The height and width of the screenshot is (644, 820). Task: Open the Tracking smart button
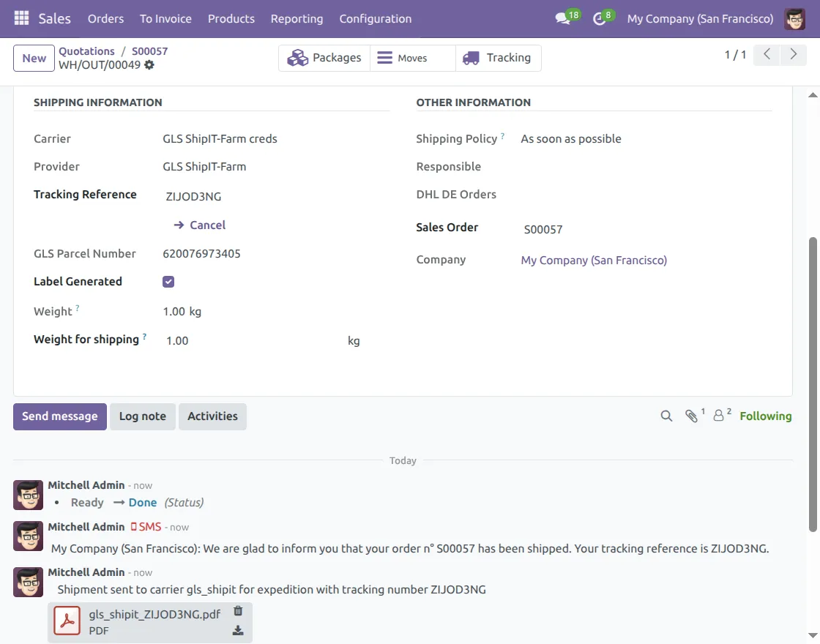click(x=499, y=58)
